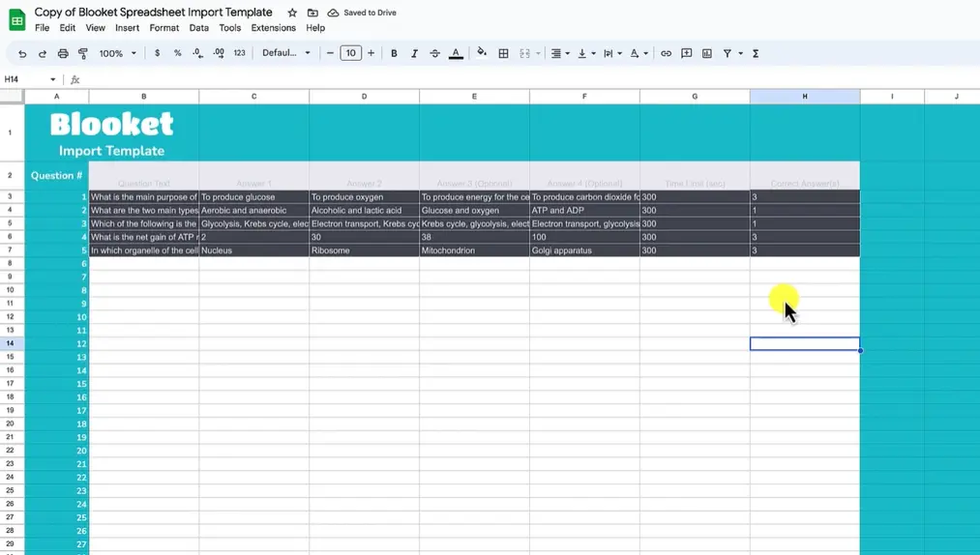The height and width of the screenshot is (555, 980).
Task: Select the Paint format tool
Action: tap(83, 54)
